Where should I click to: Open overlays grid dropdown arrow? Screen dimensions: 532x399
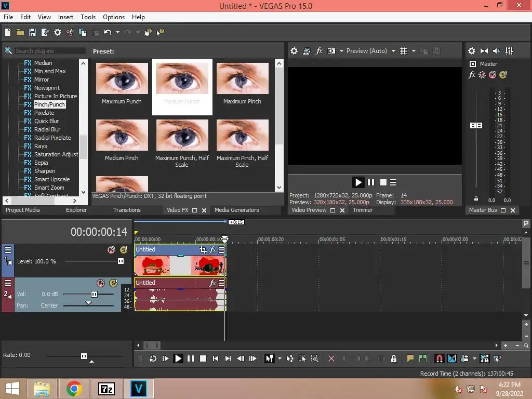point(414,51)
